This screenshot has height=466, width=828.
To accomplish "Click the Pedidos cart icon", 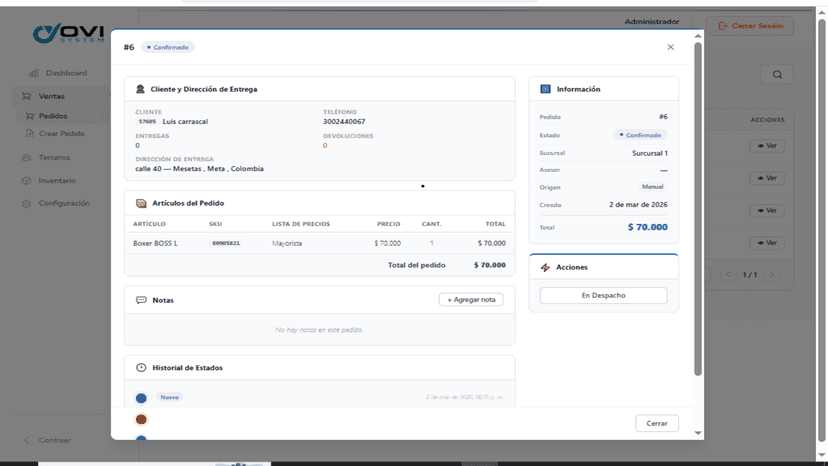I will click(x=30, y=116).
